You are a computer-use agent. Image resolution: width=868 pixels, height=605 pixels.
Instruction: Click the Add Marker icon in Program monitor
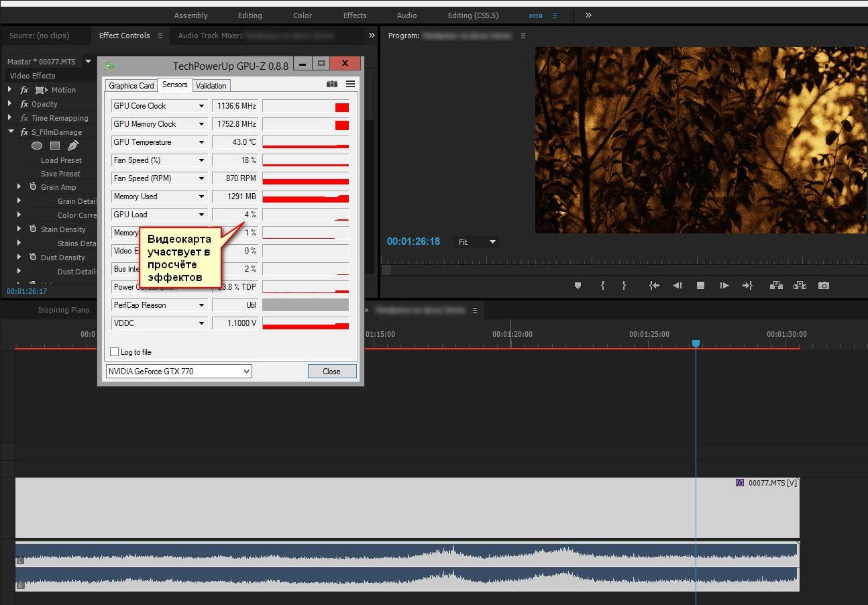click(x=578, y=285)
